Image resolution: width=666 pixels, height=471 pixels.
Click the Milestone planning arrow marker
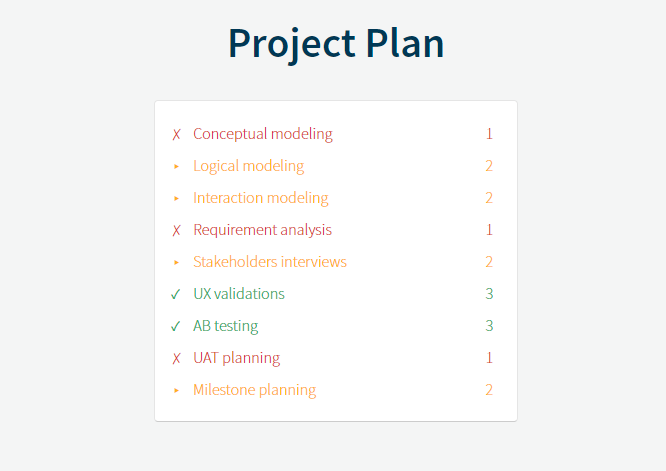tap(176, 390)
